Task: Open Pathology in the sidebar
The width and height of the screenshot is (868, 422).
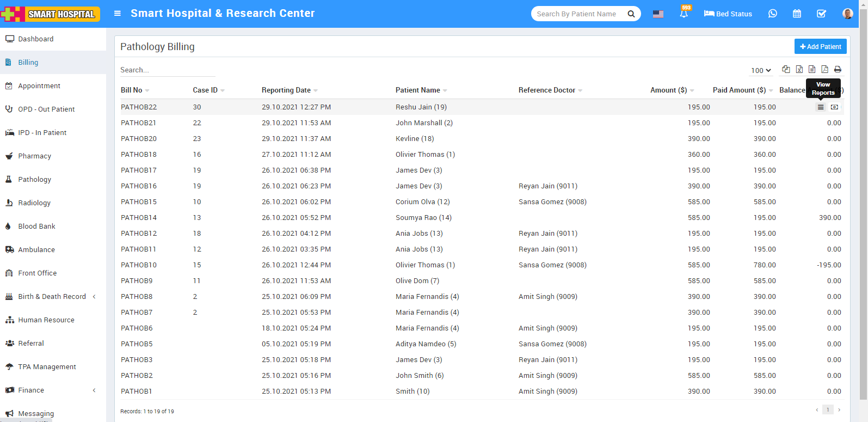Action: [34, 180]
